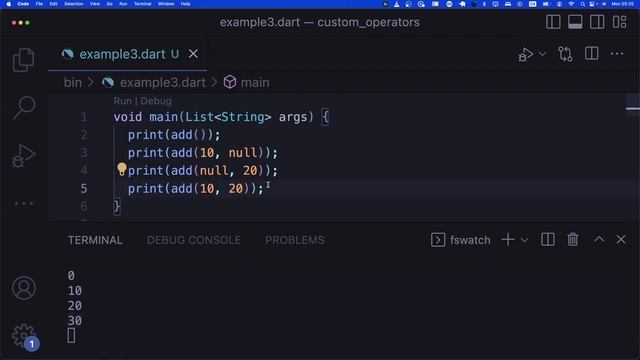Open the Accounts menu icon
Viewport: 640px width, 360px height.
click(x=24, y=288)
